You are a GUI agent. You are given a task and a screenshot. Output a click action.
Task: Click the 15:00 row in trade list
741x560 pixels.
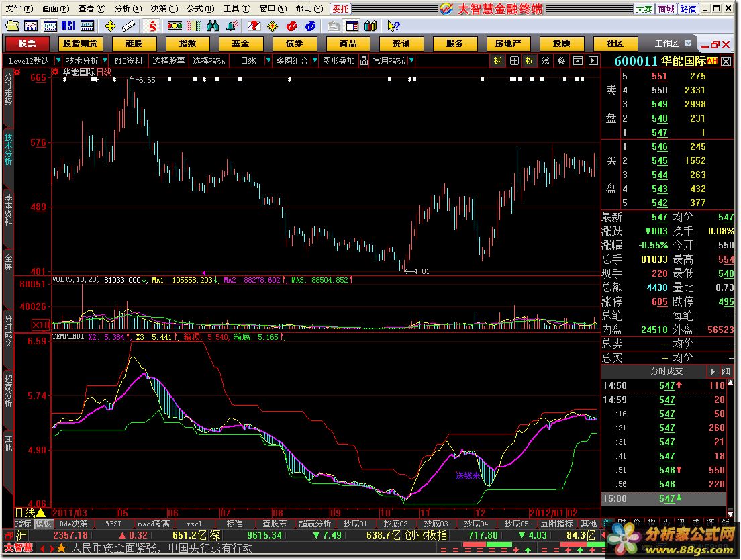point(664,499)
